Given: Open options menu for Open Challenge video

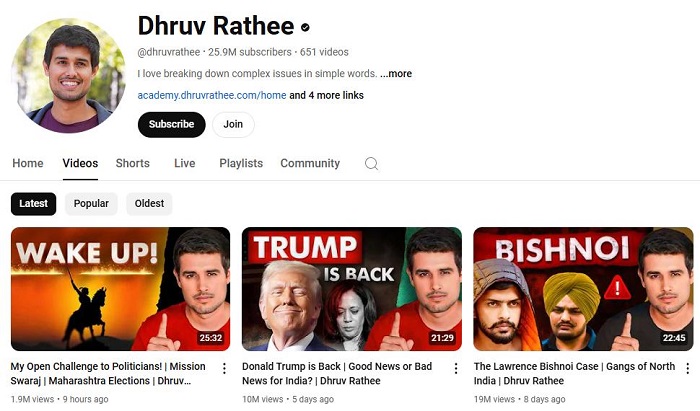Looking at the screenshot, I should [224, 368].
